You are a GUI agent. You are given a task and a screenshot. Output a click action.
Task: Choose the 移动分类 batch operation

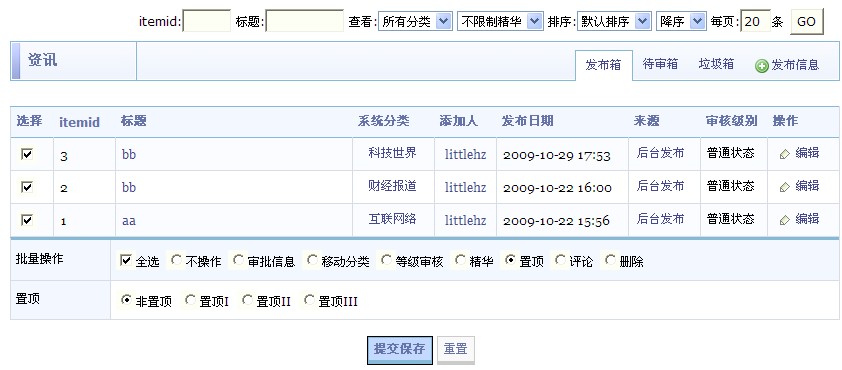(312, 260)
